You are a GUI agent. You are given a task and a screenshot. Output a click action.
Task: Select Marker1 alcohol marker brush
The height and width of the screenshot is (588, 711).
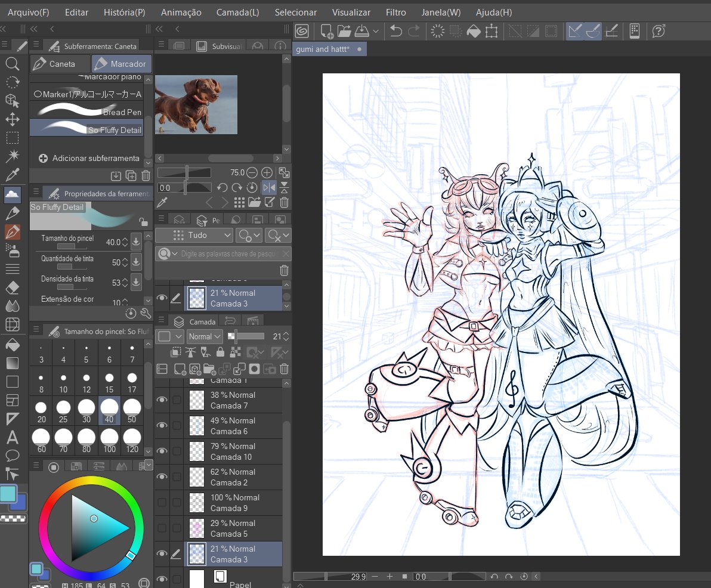[x=86, y=94]
